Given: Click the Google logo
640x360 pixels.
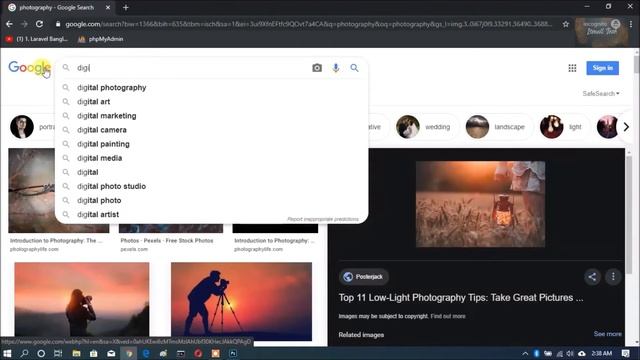Looking at the screenshot, I should click(x=29, y=67).
